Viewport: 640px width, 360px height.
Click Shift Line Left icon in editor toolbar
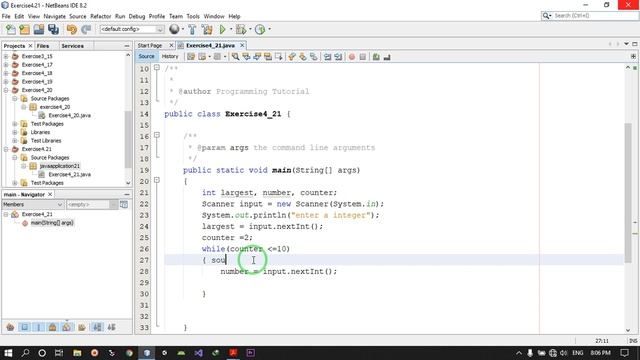coord(327,57)
